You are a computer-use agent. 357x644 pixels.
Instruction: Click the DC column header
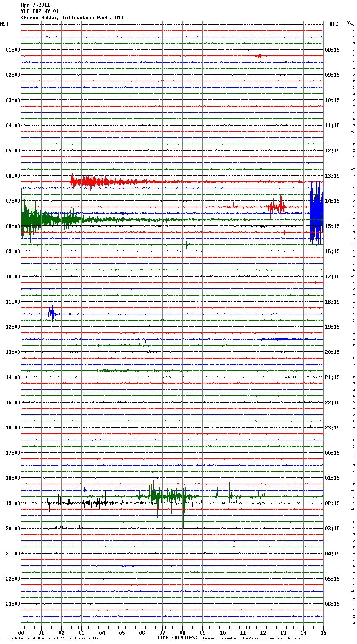click(349, 23)
